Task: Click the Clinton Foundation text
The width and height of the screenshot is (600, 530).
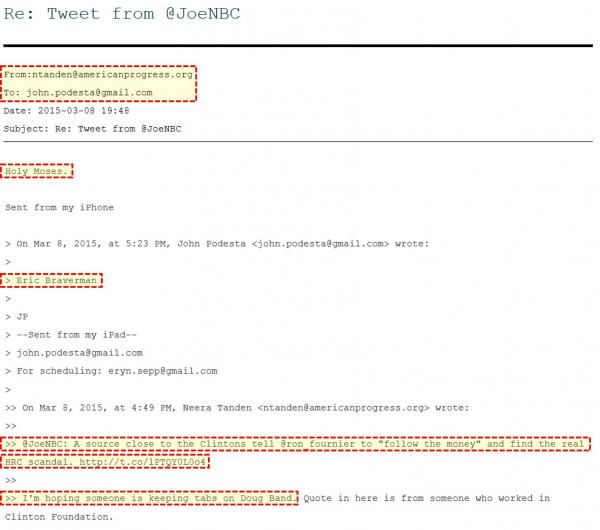Action: 59,517
